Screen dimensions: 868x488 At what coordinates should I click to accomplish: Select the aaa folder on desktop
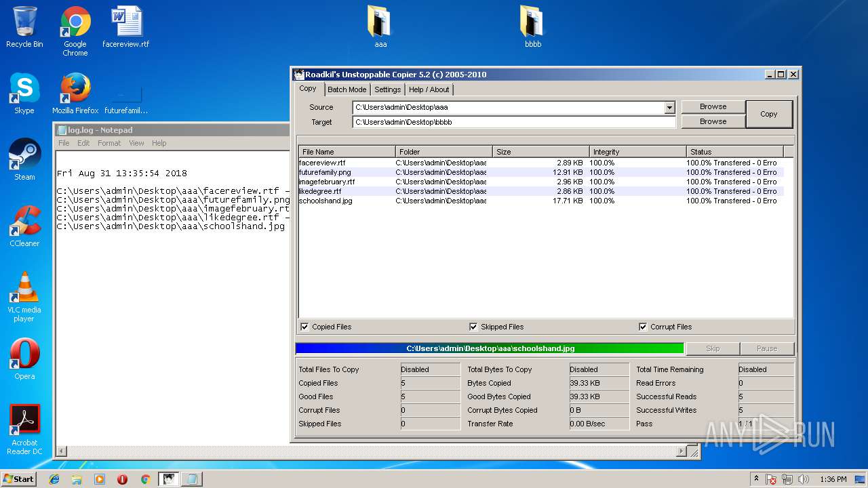(380, 27)
